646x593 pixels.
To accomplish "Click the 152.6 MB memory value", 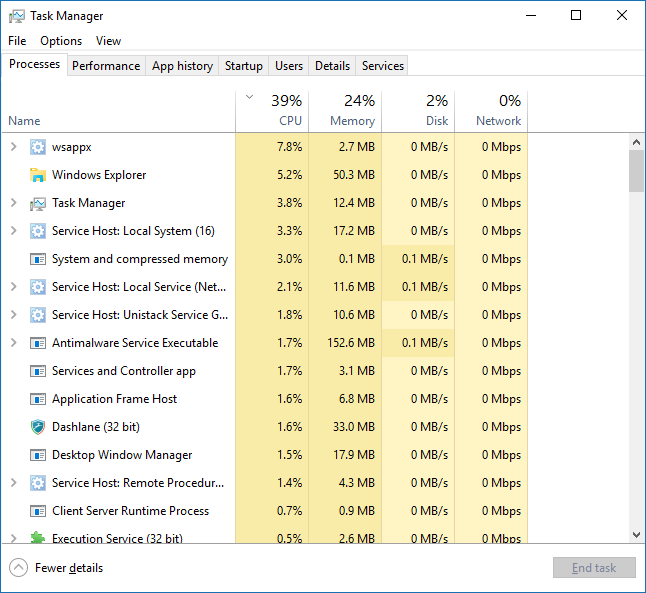I will (x=351, y=343).
